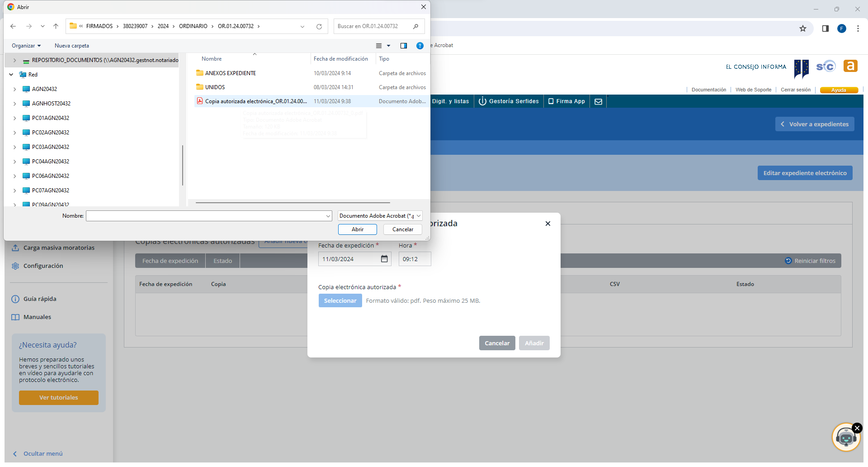Open the view options dropdown arrow
Viewport: 868px width, 467px height.
tap(388, 46)
